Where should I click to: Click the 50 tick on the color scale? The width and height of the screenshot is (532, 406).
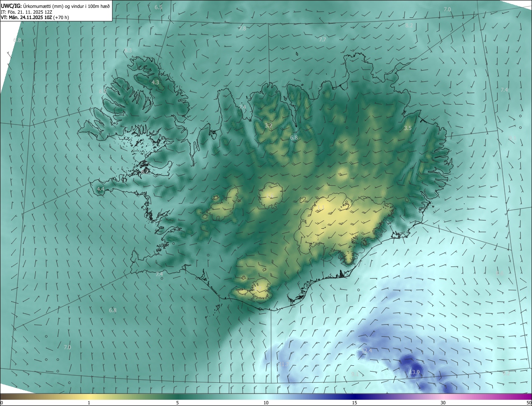pyautogui.click(x=529, y=403)
